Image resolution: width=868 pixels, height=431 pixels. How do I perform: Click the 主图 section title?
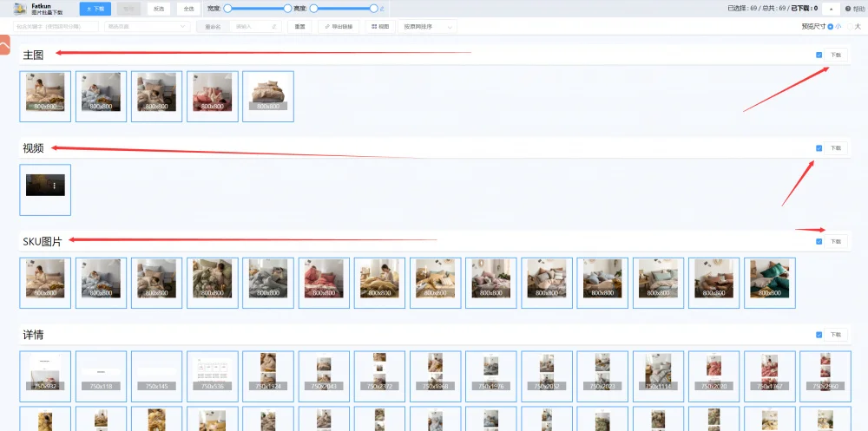(33, 55)
